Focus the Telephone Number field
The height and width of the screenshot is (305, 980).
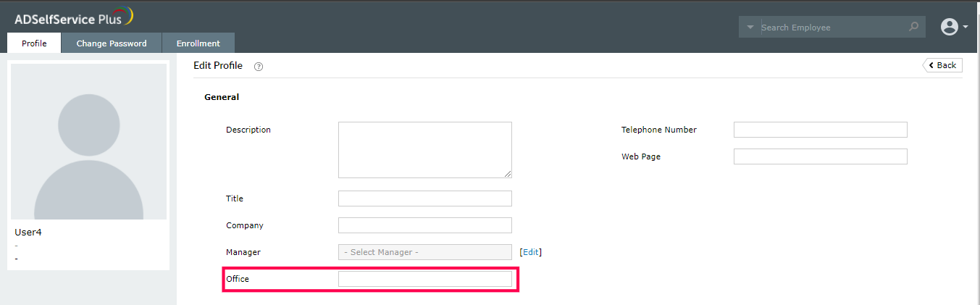pyautogui.click(x=820, y=130)
